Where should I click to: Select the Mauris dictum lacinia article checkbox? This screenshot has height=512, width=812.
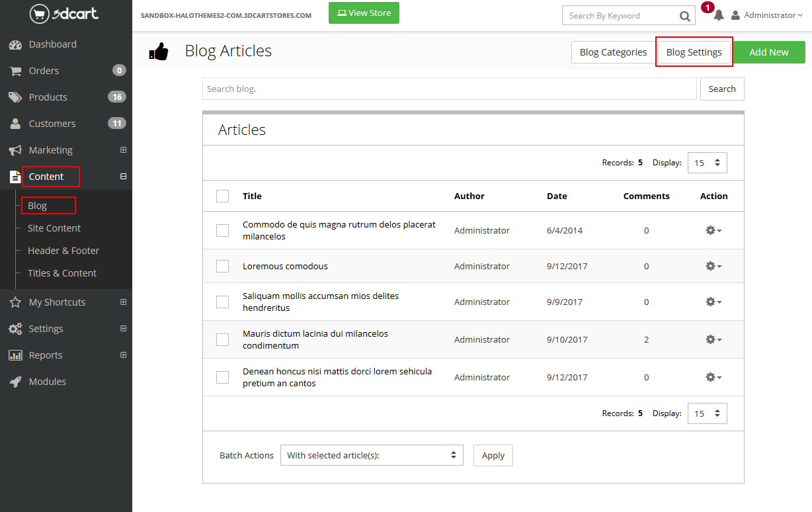pos(223,339)
